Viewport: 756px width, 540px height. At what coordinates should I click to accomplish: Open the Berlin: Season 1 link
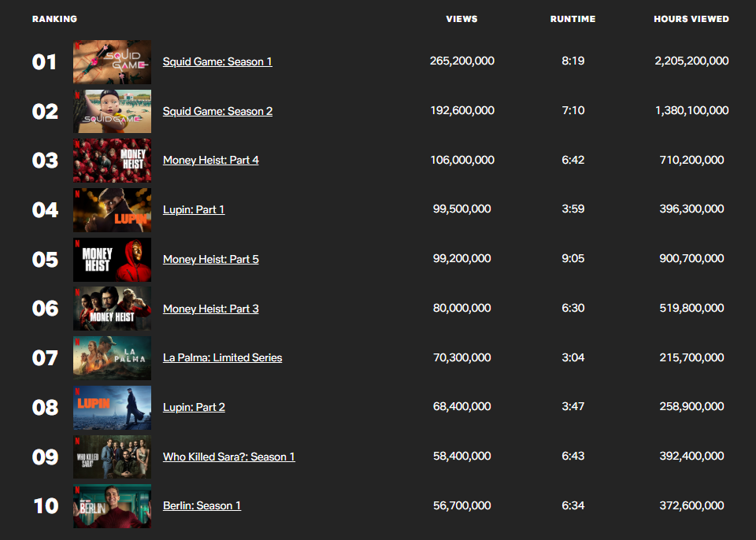tap(202, 506)
